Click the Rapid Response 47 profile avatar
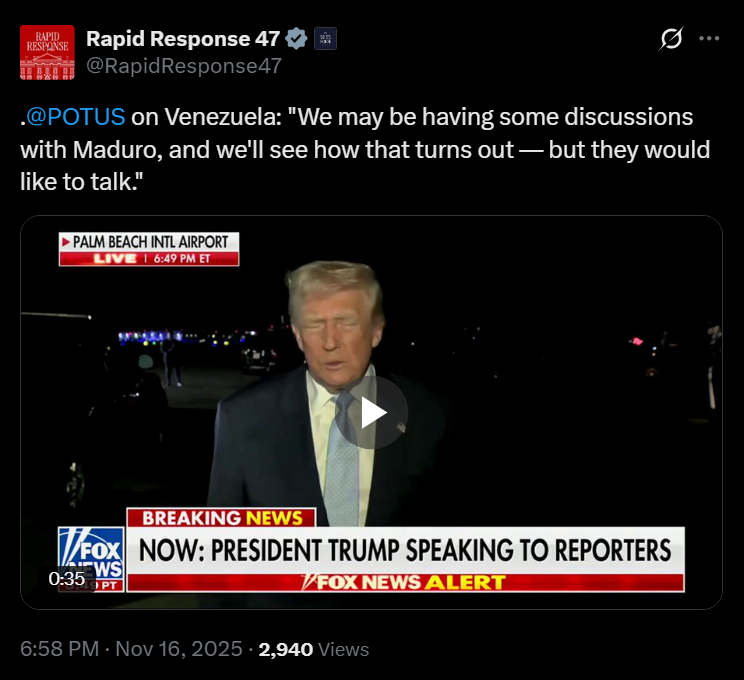This screenshot has width=744, height=680. 47,52
